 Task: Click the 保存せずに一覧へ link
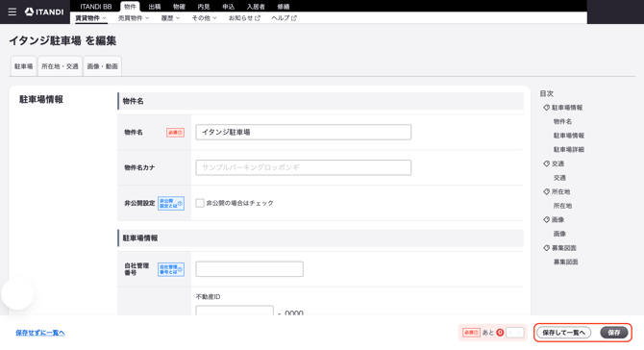click(40, 333)
